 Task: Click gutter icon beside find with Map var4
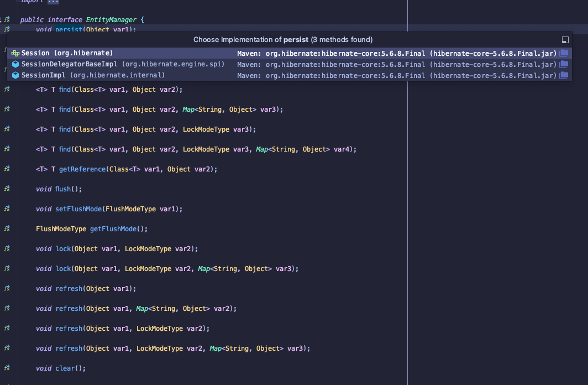coord(7,149)
